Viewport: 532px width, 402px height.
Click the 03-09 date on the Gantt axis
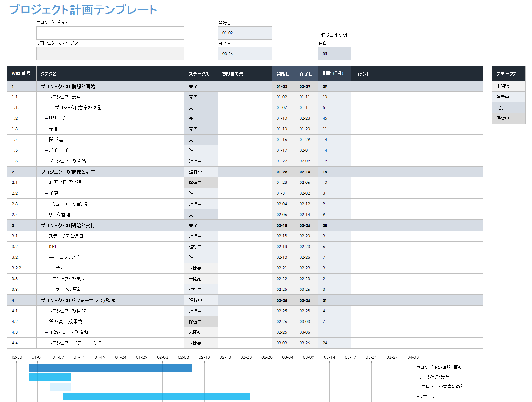pyautogui.click(x=309, y=357)
